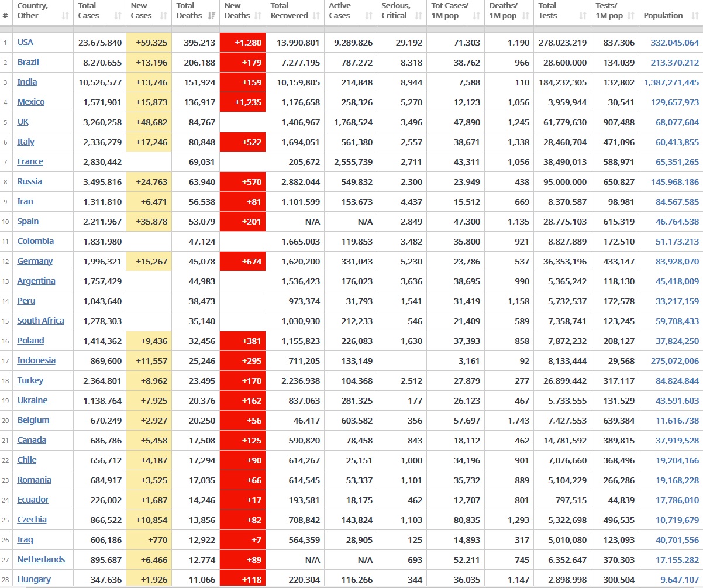Open the Ecuador country link

(x=33, y=500)
